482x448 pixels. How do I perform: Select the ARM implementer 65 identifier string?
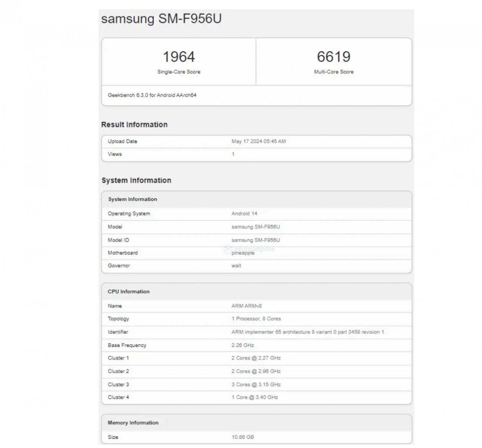pyautogui.click(x=308, y=332)
